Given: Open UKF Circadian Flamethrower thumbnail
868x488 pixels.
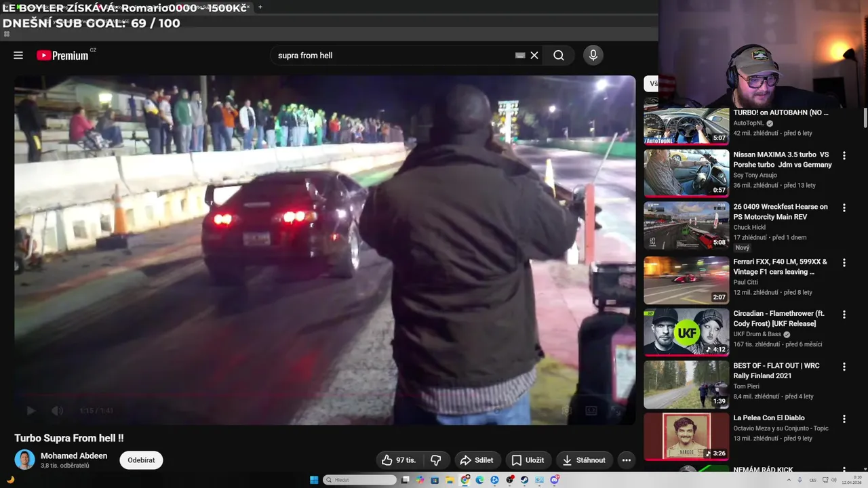Looking at the screenshot, I should (686, 331).
